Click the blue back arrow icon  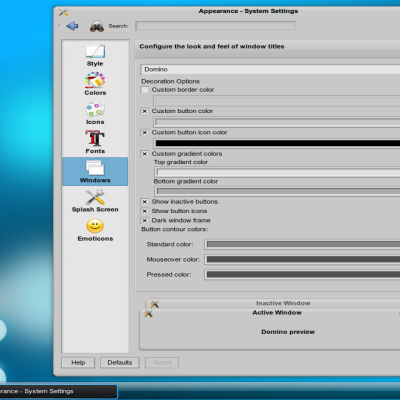point(72,26)
